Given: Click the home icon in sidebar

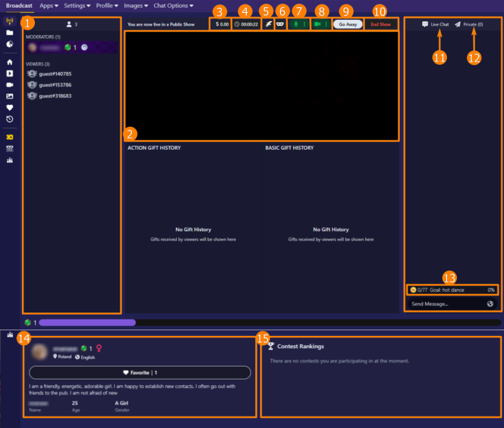Looking at the screenshot, I should (9, 62).
